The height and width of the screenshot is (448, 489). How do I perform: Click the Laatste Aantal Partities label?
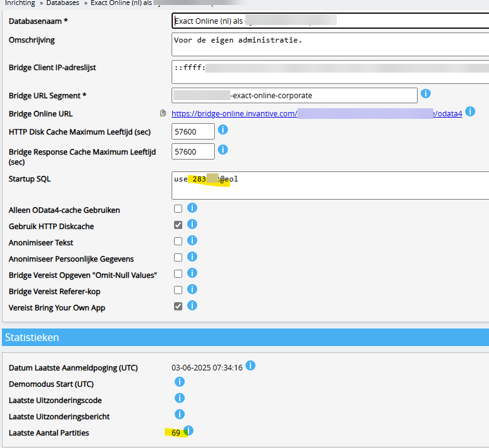click(x=49, y=433)
